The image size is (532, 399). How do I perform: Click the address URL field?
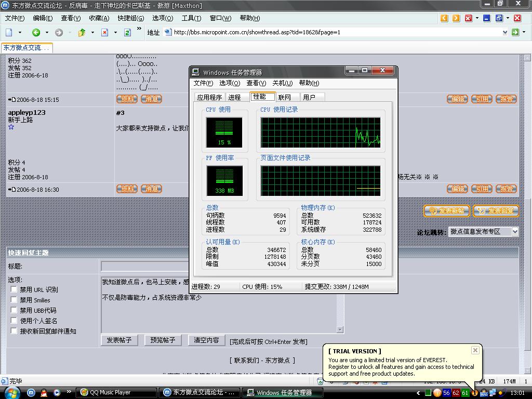click(x=337, y=32)
